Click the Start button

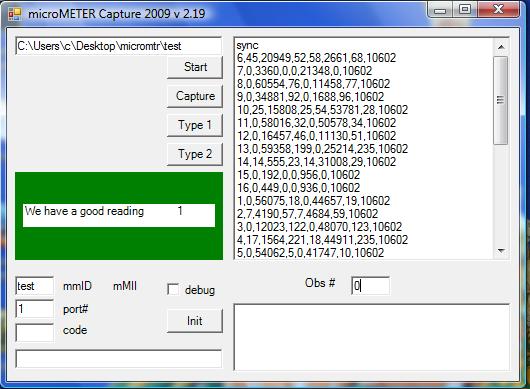pos(195,67)
